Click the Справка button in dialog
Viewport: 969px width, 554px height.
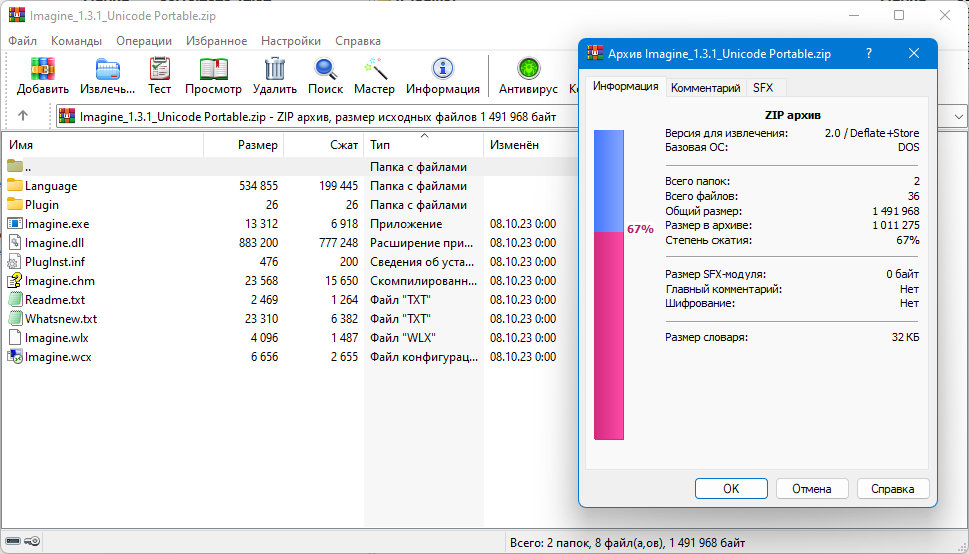click(x=893, y=488)
